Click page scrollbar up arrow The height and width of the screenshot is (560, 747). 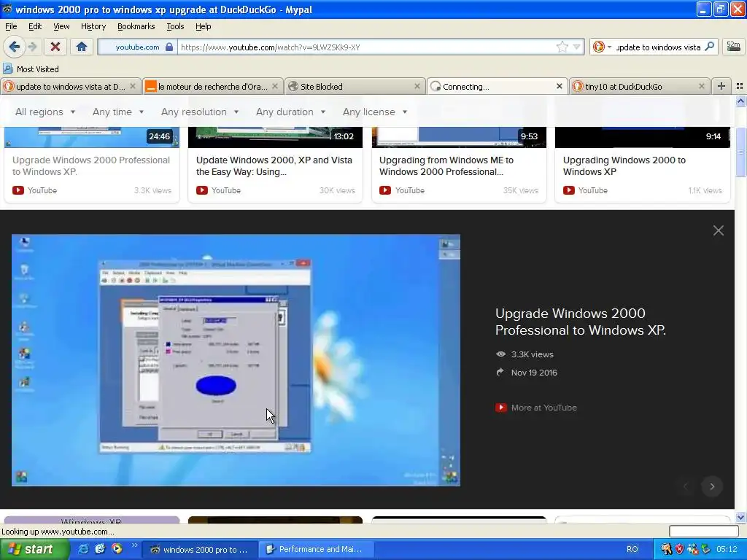[x=740, y=101]
